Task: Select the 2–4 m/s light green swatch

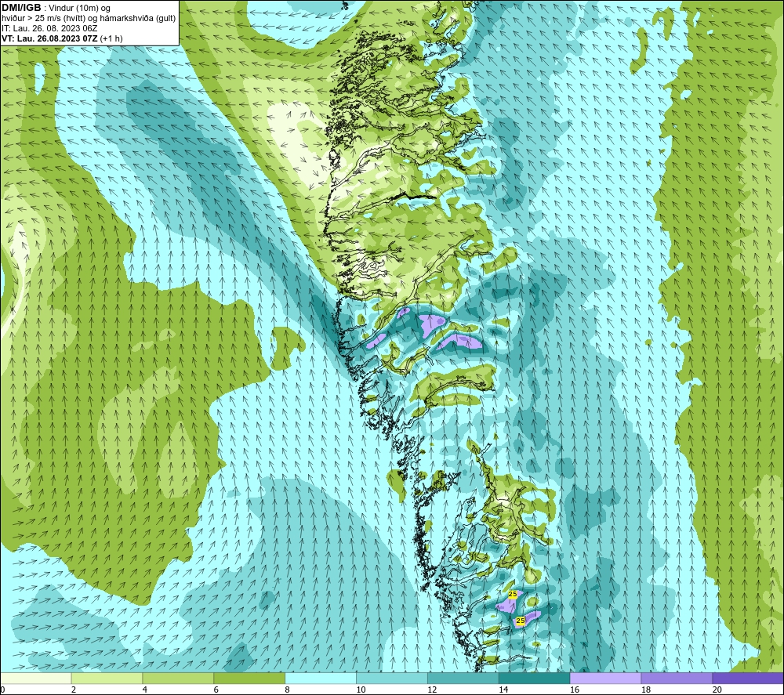Action: [107, 678]
